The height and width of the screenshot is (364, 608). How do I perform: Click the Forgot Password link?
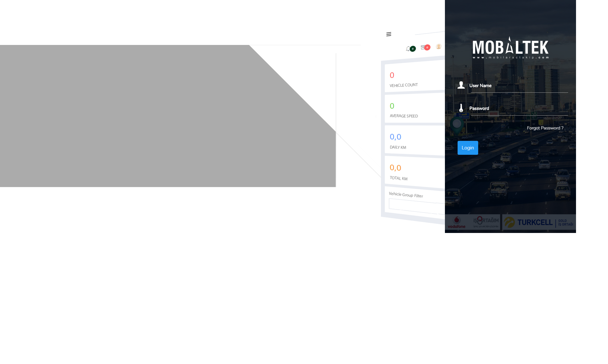545,128
